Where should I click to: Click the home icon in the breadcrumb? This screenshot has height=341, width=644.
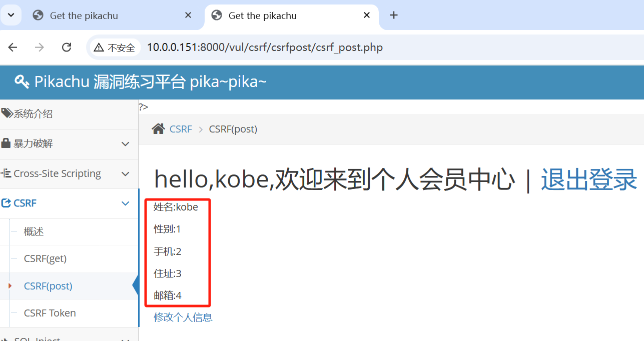pyautogui.click(x=158, y=128)
